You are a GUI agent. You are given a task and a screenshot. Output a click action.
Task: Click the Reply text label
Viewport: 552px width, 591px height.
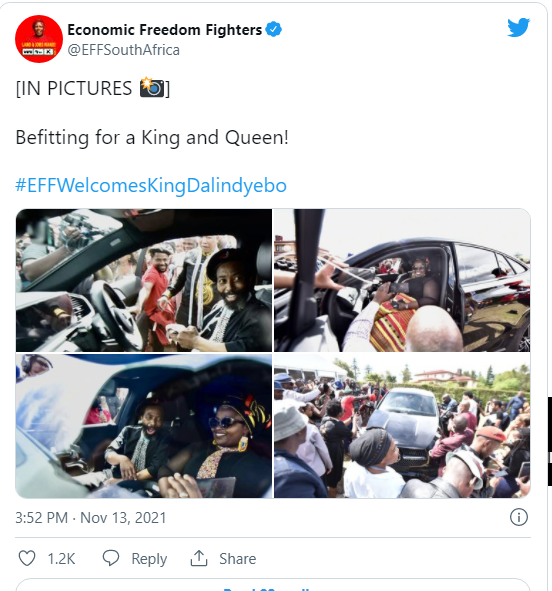pyautogui.click(x=149, y=559)
